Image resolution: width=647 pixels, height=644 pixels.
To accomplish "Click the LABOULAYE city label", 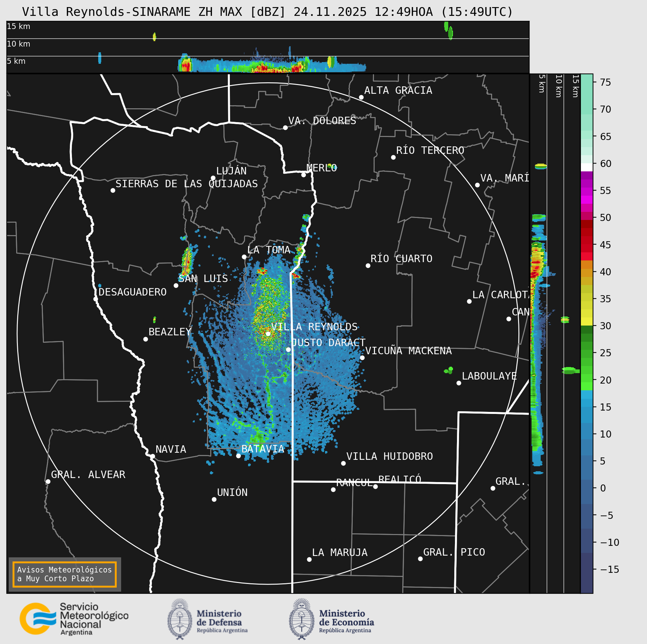I will coord(489,376).
